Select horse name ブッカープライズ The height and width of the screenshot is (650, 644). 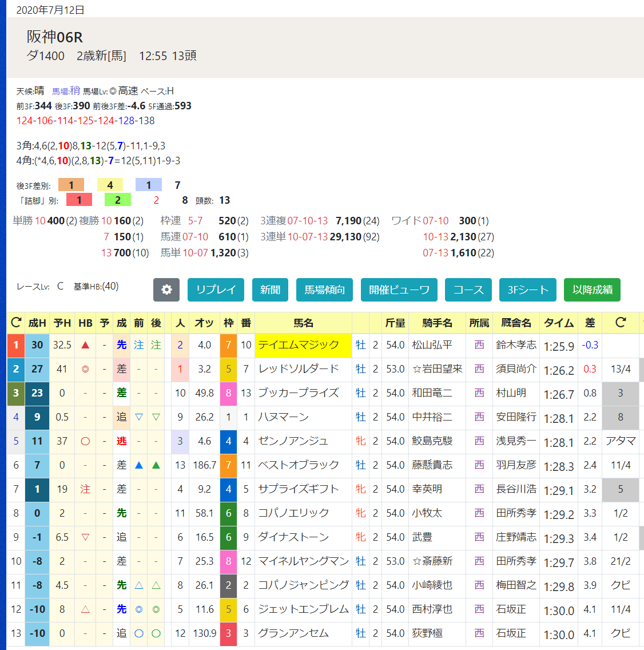coord(299,393)
